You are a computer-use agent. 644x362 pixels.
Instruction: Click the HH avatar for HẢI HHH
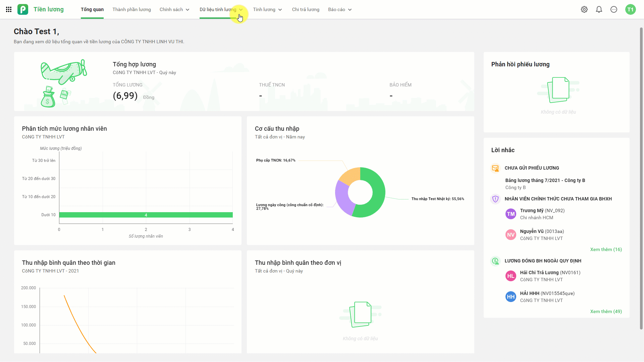(x=511, y=297)
